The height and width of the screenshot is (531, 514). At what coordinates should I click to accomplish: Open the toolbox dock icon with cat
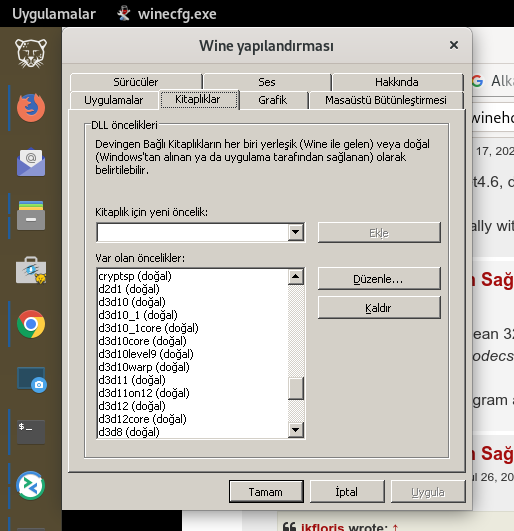[31, 270]
